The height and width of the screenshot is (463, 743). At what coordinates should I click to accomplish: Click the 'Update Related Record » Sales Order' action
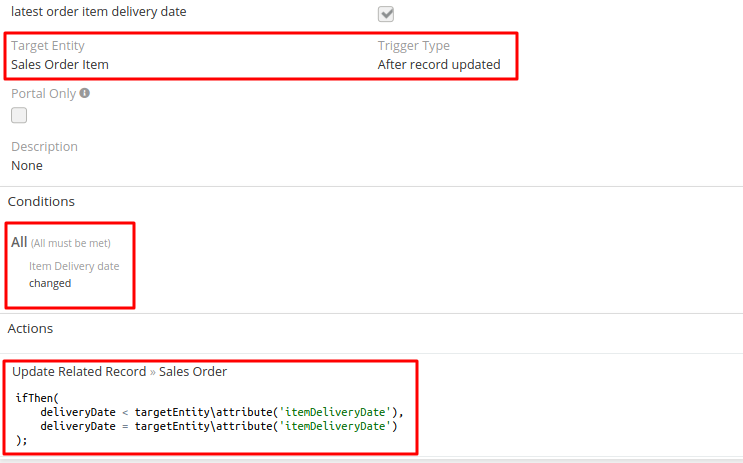click(x=120, y=372)
